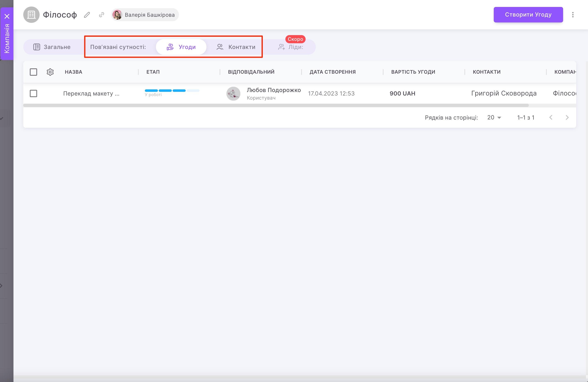588x382 pixels.
Task: Go to previous page arrow
Action: click(x=551, y=117)
